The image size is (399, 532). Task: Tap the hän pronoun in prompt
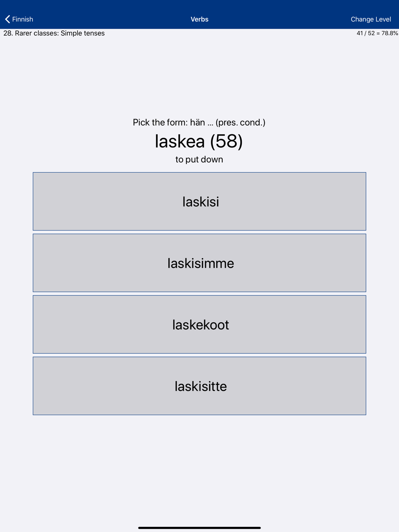198,122
